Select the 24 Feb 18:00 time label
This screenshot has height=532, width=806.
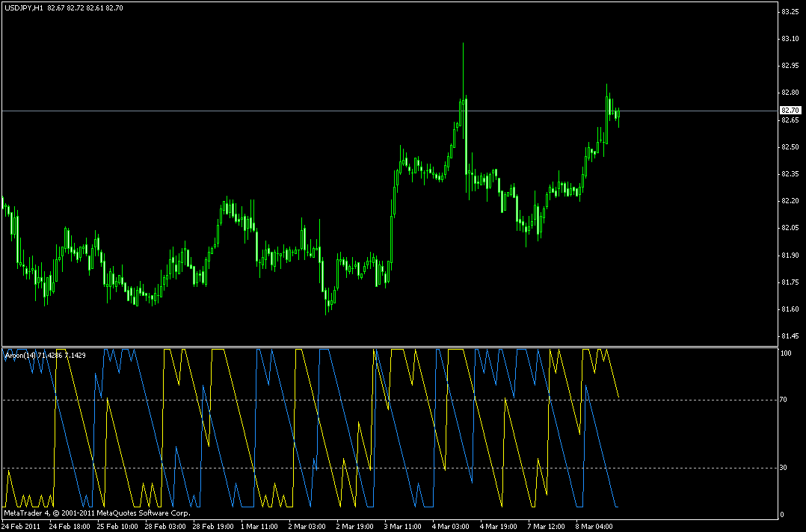tap(70, 526)
